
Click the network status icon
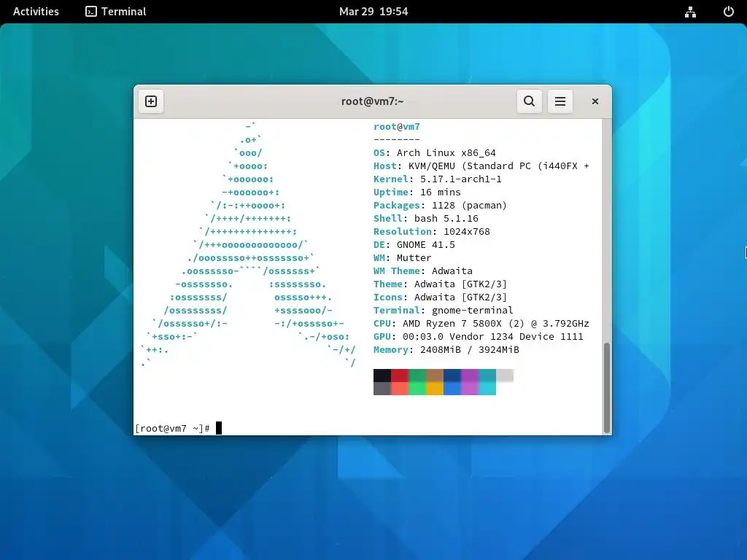[x=690, y=12]
